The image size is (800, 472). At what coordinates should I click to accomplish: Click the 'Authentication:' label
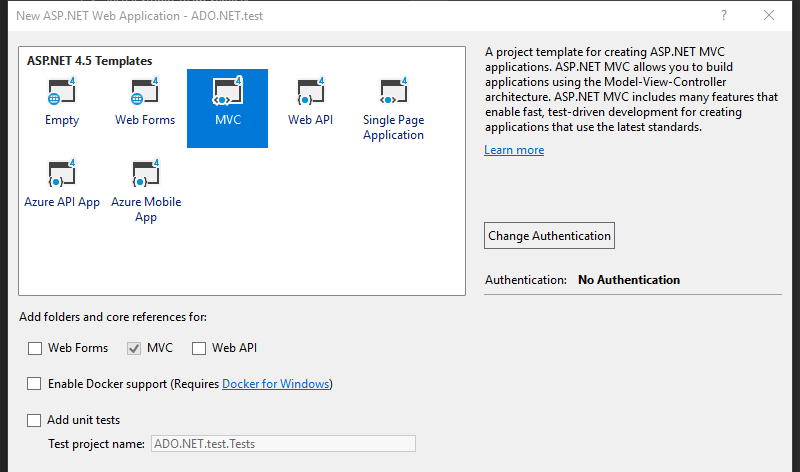click(x=526, y=280)
